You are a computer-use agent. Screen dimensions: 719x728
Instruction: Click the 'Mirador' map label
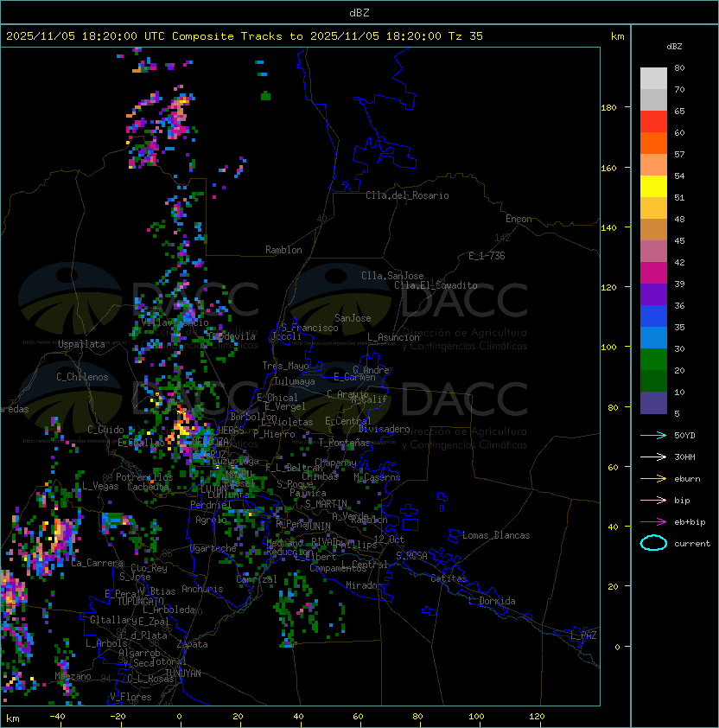[364, 585]
